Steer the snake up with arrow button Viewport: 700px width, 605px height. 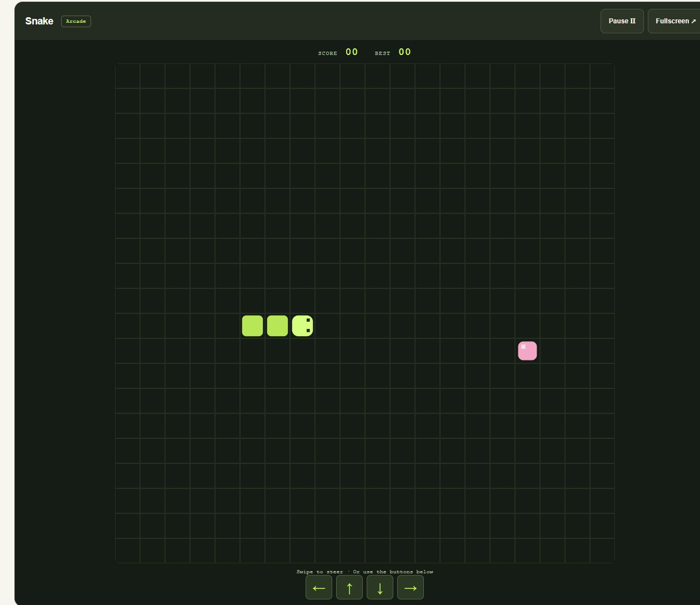(x=349, y=587)
